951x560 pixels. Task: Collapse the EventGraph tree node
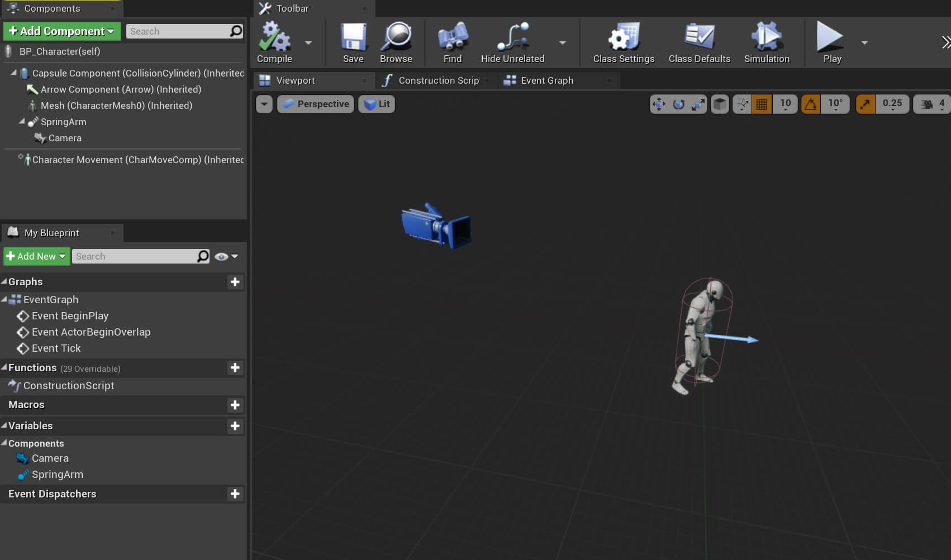point(4,299)
